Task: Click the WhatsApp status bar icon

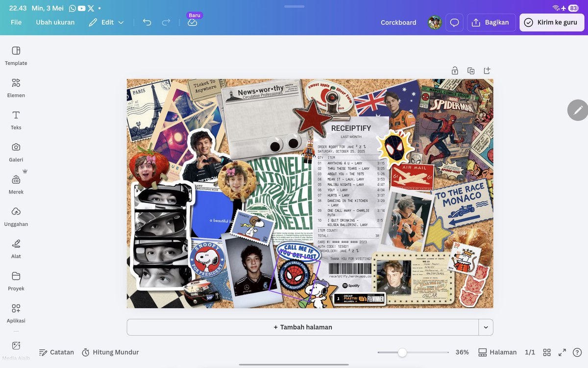Action: pos(73,8)
